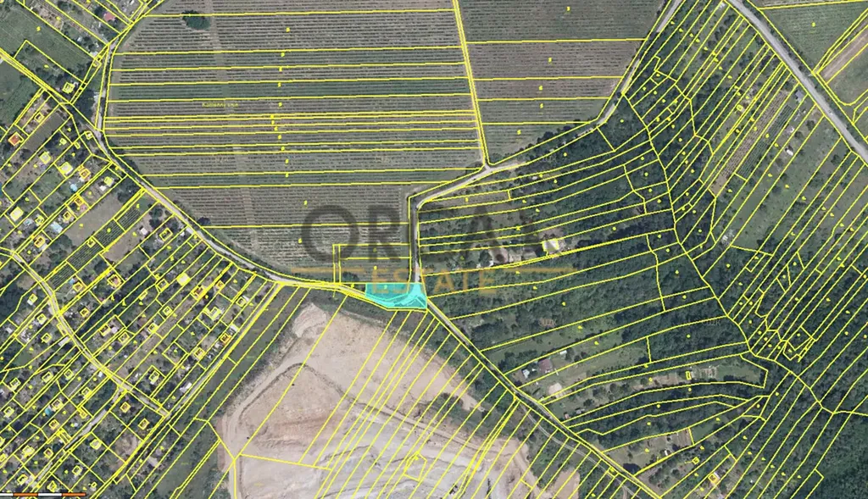Click the orange-roofed building on left edge
868x499 pixels.
tap(14, 138)
